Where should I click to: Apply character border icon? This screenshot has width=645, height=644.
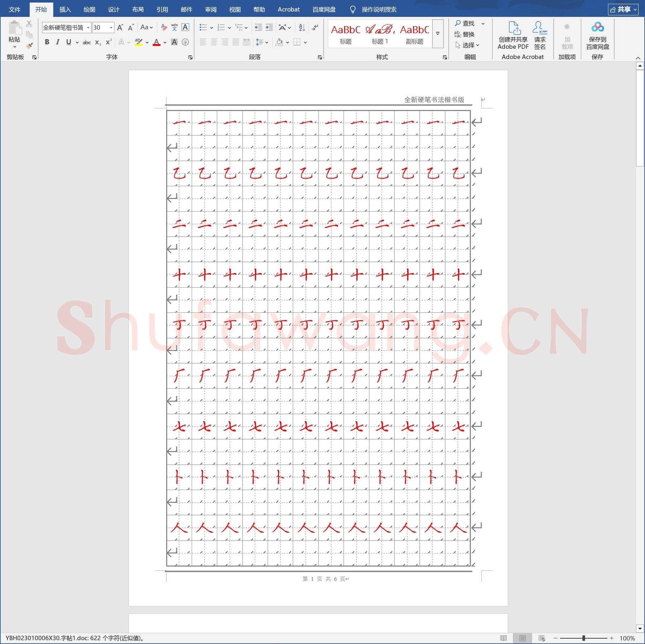(185, 27)
